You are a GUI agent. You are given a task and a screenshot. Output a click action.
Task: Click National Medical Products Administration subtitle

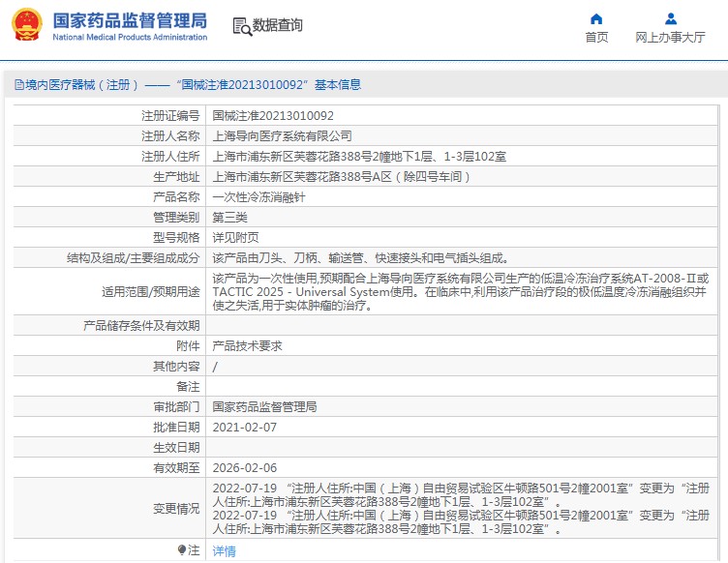[x=130, y=37]
